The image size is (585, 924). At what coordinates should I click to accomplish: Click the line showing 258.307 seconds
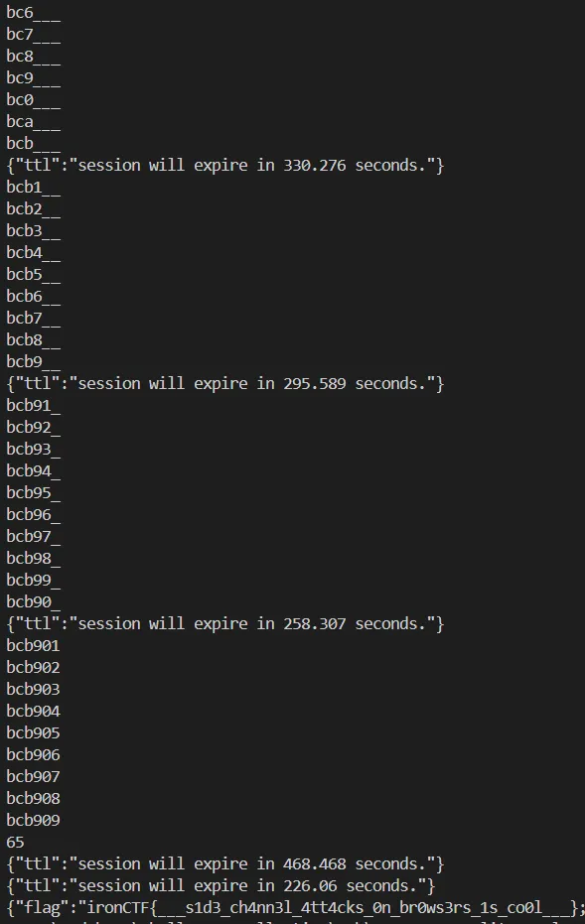pos(225,624)
